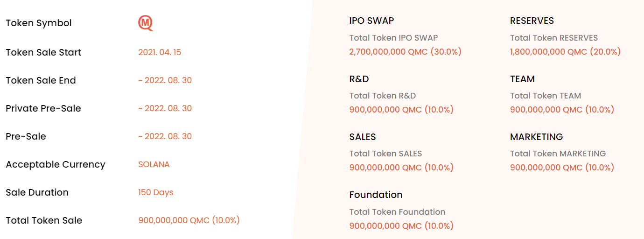644x239 pixels.
Task: Select the RESERVES heading
Action: coord(532,21)
